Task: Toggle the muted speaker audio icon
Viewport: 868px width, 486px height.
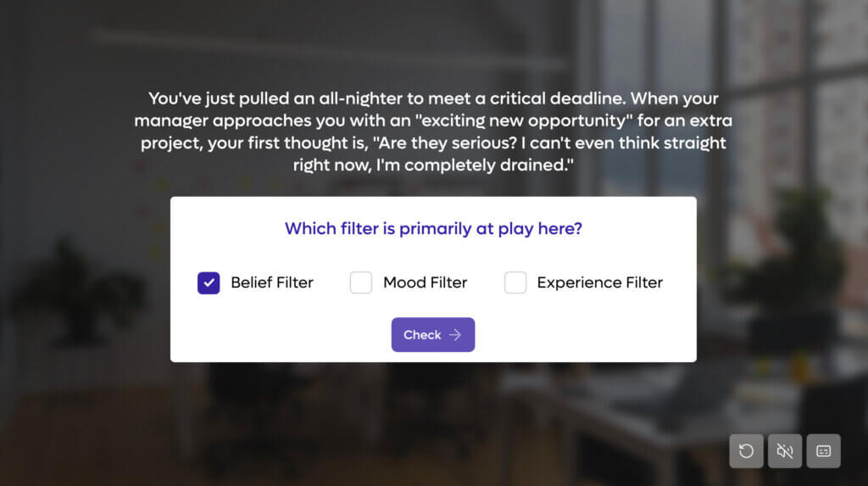Action: tap(785, 451)
